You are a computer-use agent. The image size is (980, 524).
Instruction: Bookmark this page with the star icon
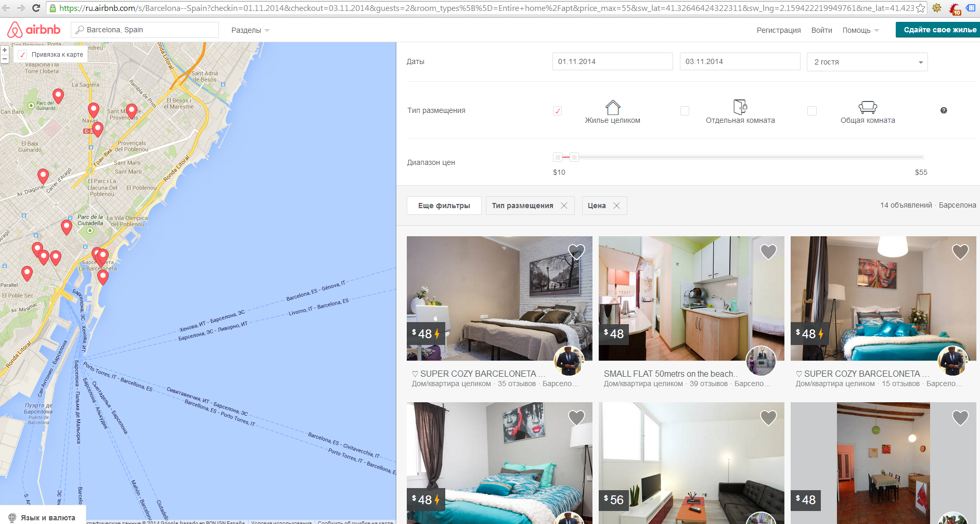920,8
